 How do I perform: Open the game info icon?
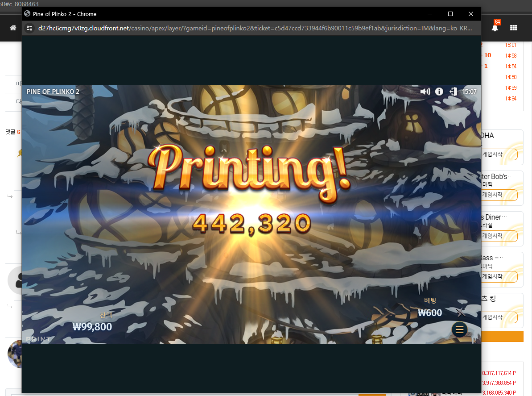(439, 92)
